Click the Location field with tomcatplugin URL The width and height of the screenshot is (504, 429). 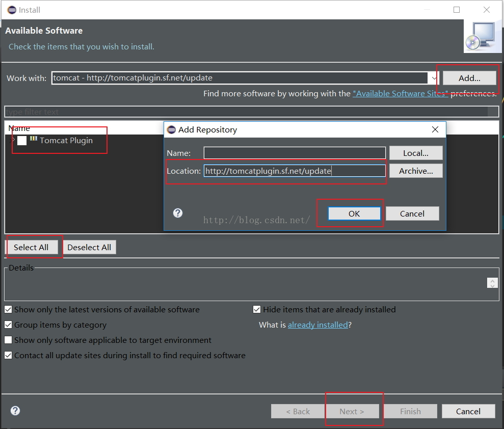tap(295, 171)
